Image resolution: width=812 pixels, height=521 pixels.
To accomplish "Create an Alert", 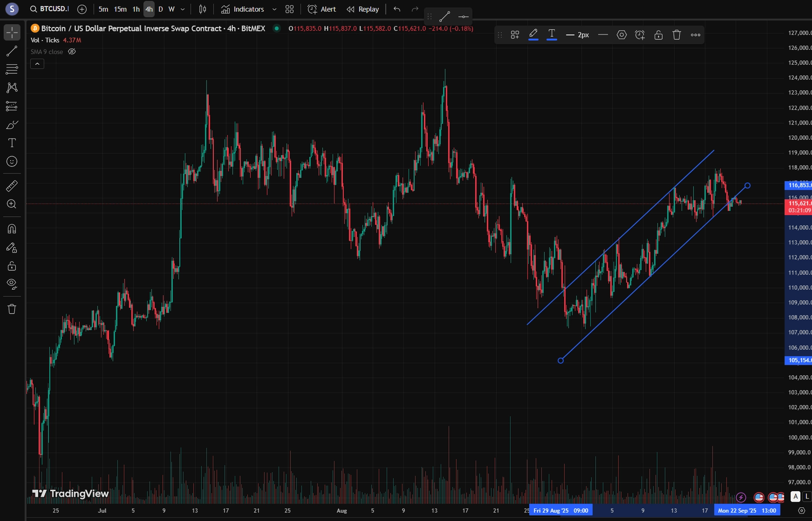I will click(x=322, y=9).
